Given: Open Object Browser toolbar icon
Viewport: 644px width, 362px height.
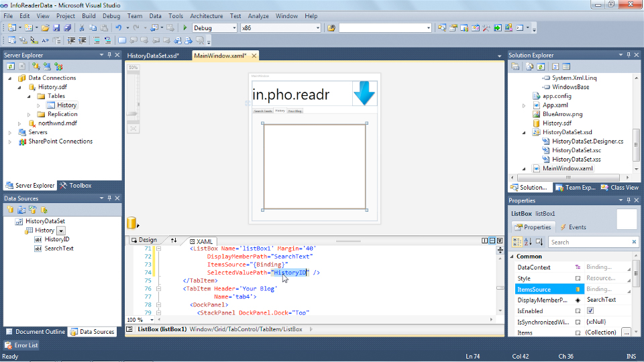Looking at the screenshot, I should pyautogui.click(x=475, y=28).
